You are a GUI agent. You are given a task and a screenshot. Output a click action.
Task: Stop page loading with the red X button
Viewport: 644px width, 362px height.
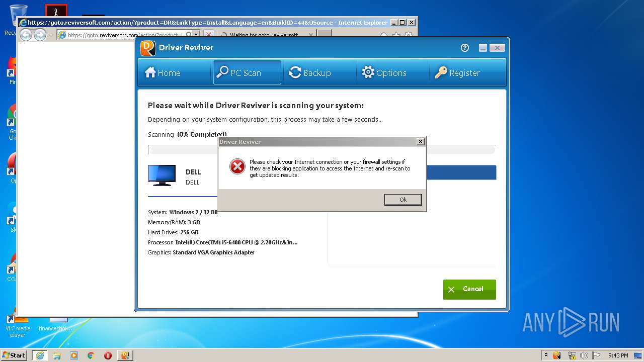[209, 35]
